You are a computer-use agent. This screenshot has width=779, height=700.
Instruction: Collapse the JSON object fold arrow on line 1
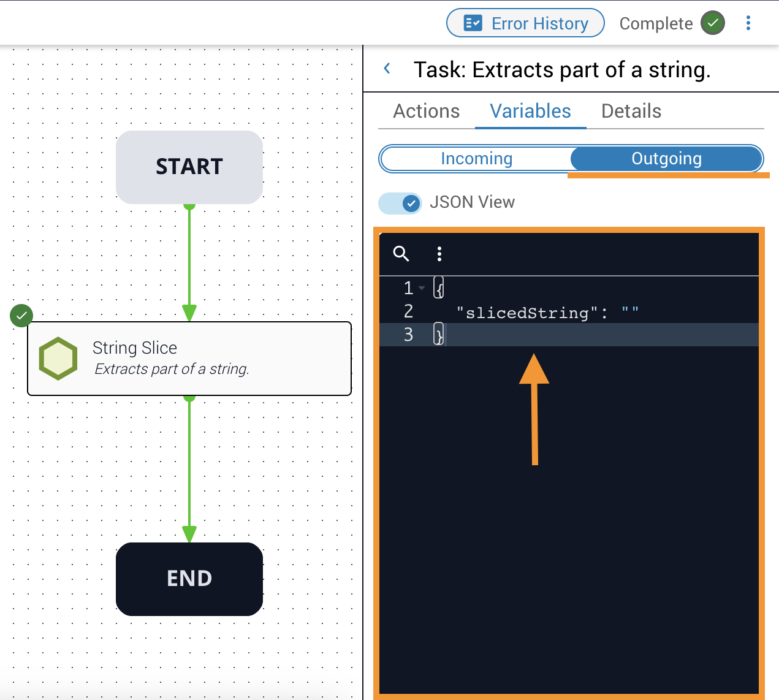pyautogui.click(x=422, y=288)
